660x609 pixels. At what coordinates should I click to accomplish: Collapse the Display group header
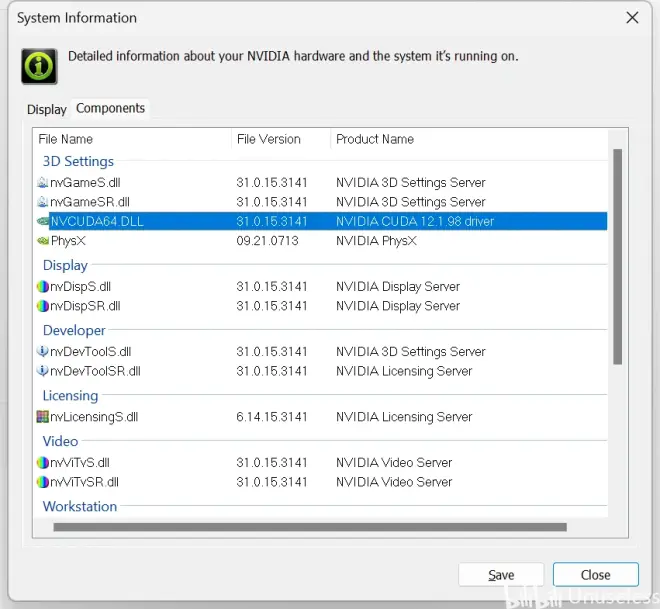coord(65,265)
